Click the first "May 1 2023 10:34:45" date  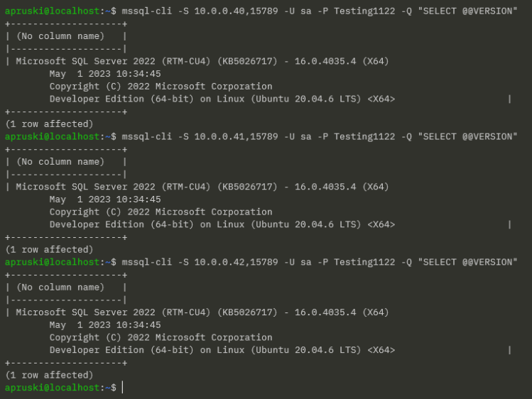(105, 74)
